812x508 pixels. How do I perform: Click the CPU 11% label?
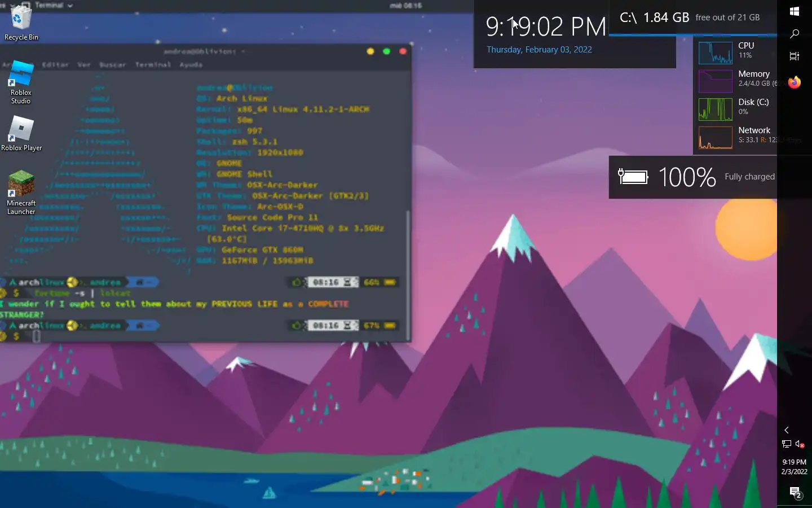tap(746, 50)
